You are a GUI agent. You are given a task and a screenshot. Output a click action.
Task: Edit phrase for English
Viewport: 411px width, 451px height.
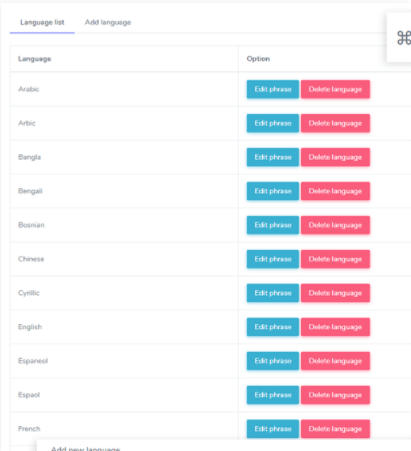(273, 327)
